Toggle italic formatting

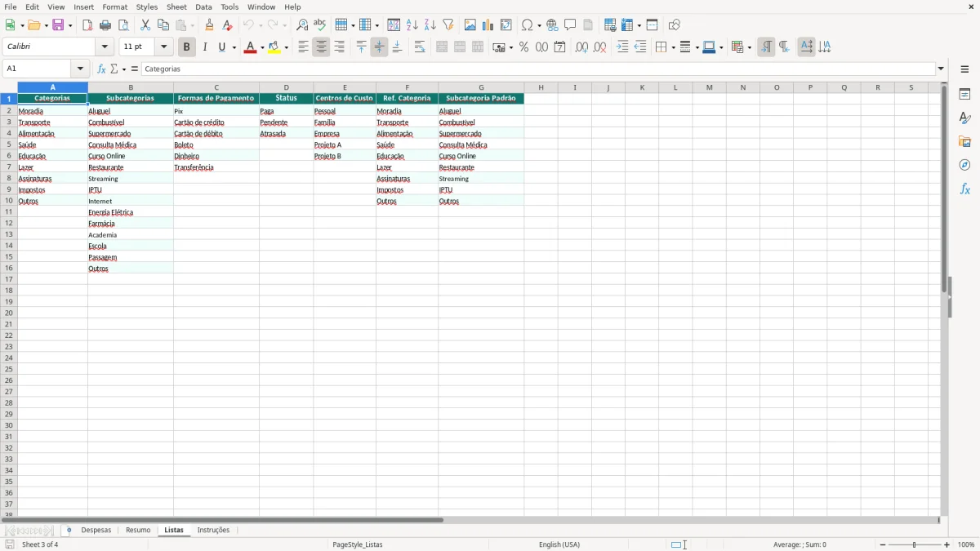[204, 47]
